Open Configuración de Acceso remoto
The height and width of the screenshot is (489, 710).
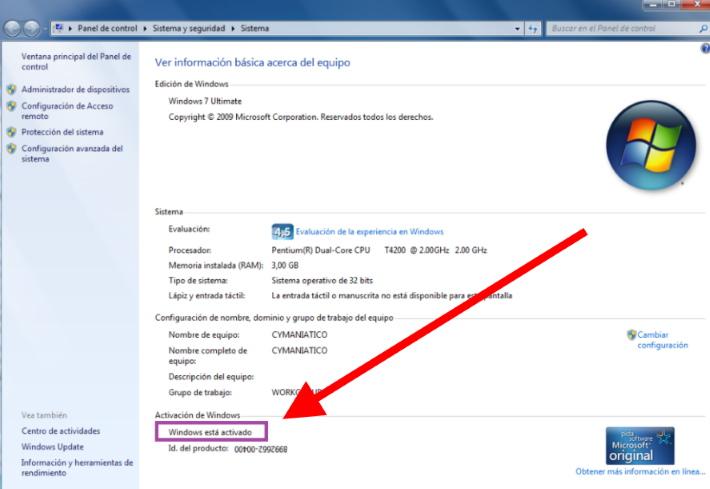[67, 111]
